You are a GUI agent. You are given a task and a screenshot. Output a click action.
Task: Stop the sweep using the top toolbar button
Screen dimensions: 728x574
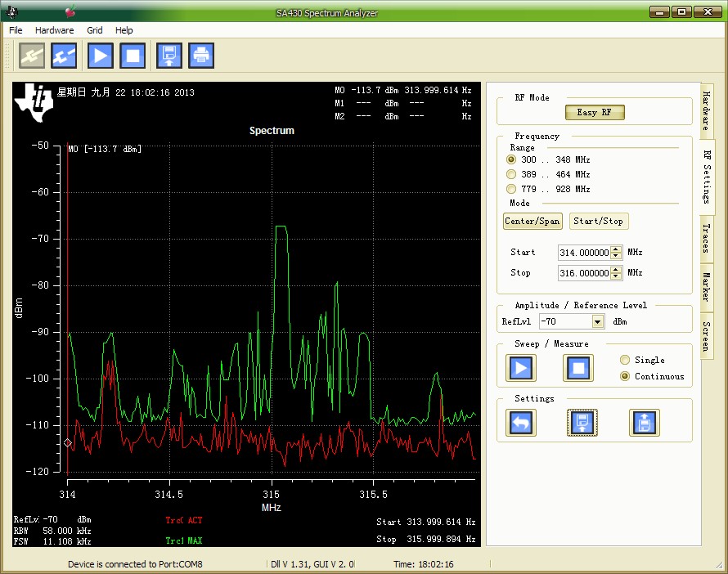tap(133, 56)
